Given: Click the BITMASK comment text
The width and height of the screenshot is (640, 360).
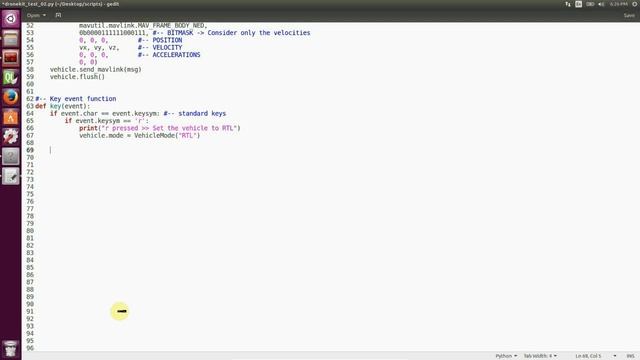Looking at the screenshot, I should [x=231, y=33].
